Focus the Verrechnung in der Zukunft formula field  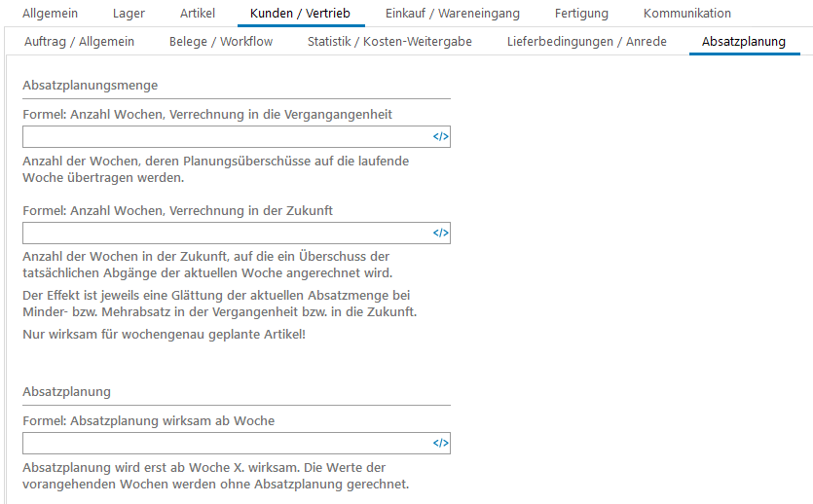pos(226,234)
